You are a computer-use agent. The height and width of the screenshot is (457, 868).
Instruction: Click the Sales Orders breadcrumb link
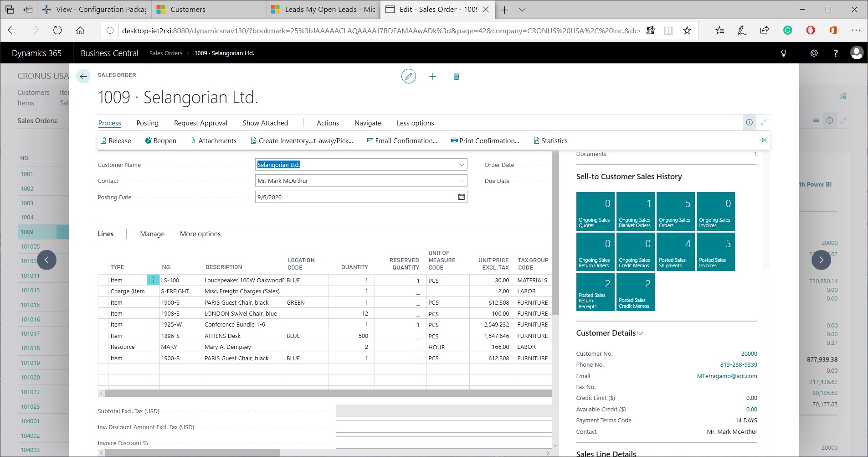click(166, 53)
